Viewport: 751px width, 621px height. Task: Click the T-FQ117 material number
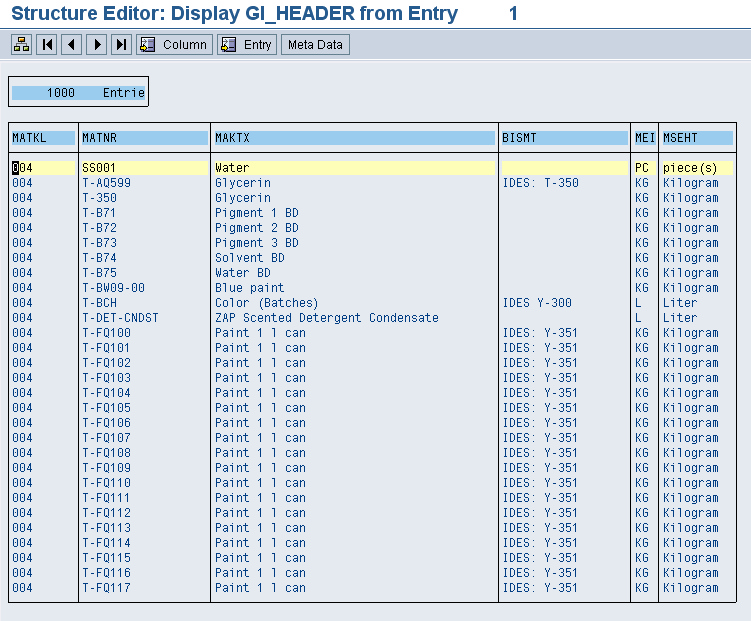[x=106, y=588]
